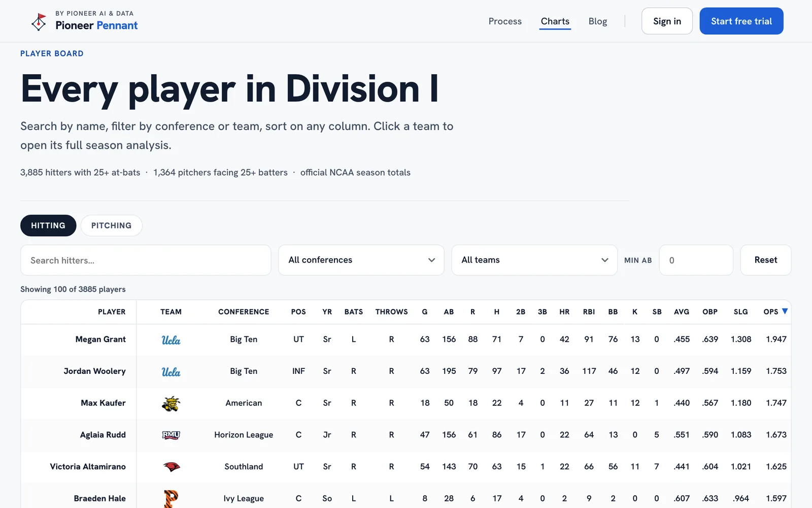This screenshot has width=812, height=508.
Task: Sort by the PLAYER column header
Action: tap(112, 312)
